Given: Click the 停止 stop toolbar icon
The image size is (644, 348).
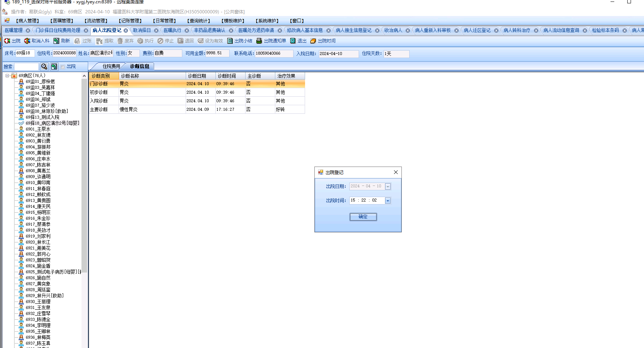Looking at the screenshot, I should [x=160, y=41].
